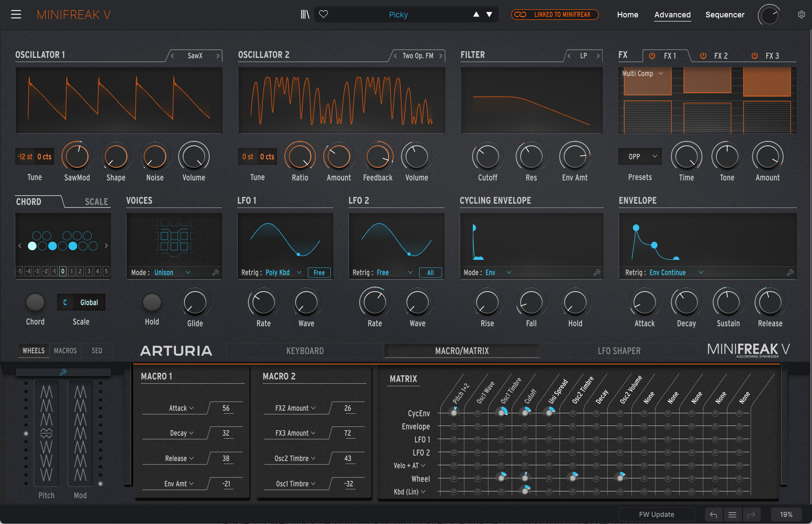
Task: Open the KEYBOARD tab
Action: pos(305,351)
